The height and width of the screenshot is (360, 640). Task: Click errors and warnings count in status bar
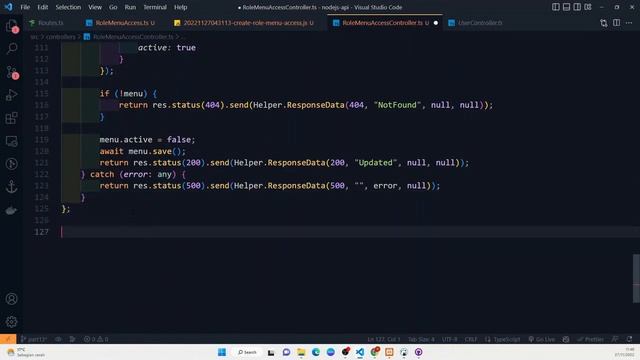click(x=96, y=339)
